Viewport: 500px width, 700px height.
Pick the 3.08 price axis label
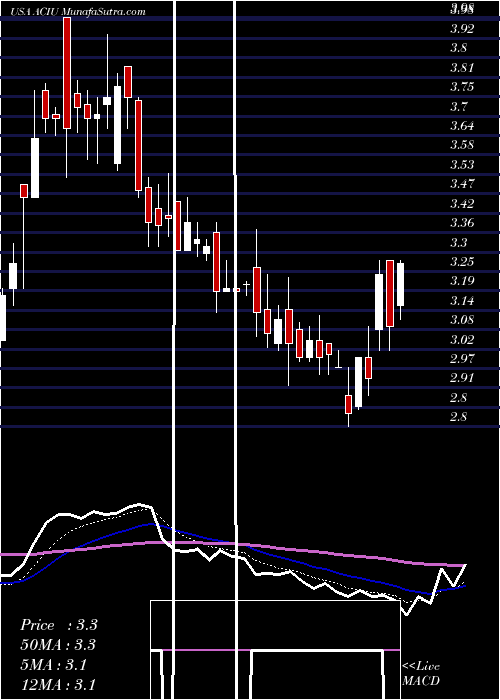point(462,320)
